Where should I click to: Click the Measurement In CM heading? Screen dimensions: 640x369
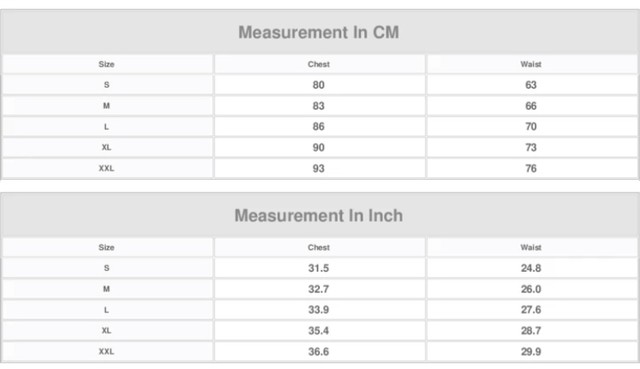(318, 32)
